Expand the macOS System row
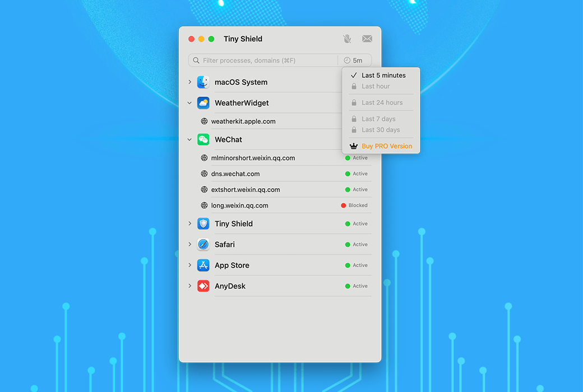Viewport: 583px width, 392px height. click(x=189, y=82)
